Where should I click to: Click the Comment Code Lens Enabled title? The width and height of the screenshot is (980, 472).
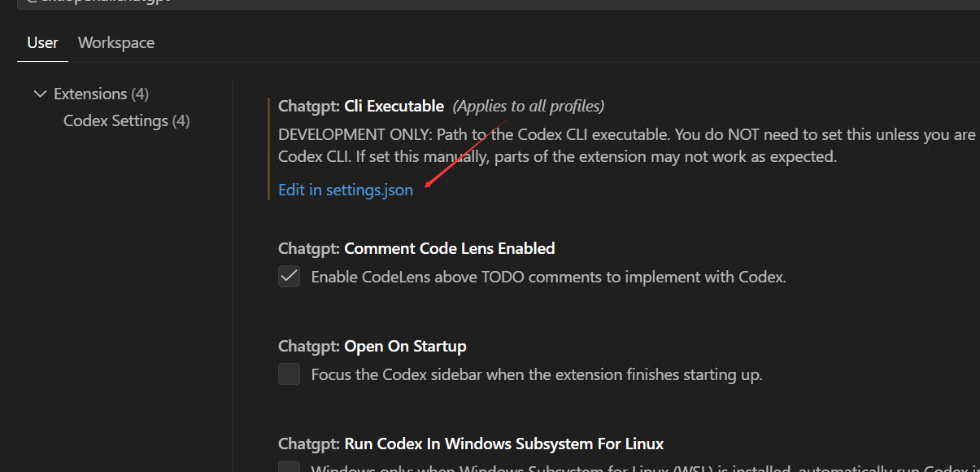click(x=449, y=248)
